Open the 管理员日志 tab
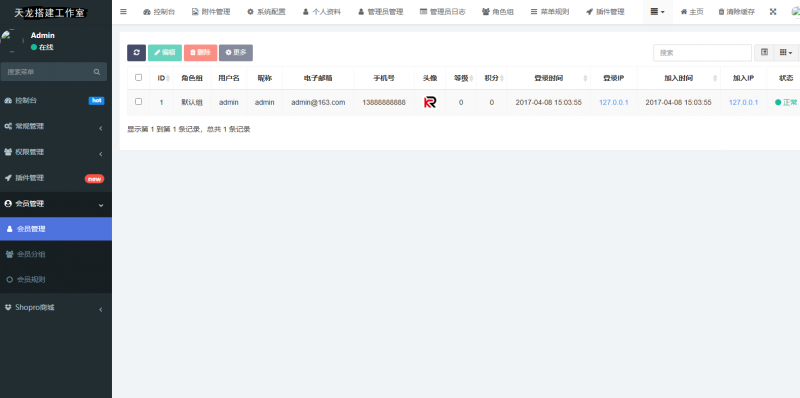 pos(442,12)
